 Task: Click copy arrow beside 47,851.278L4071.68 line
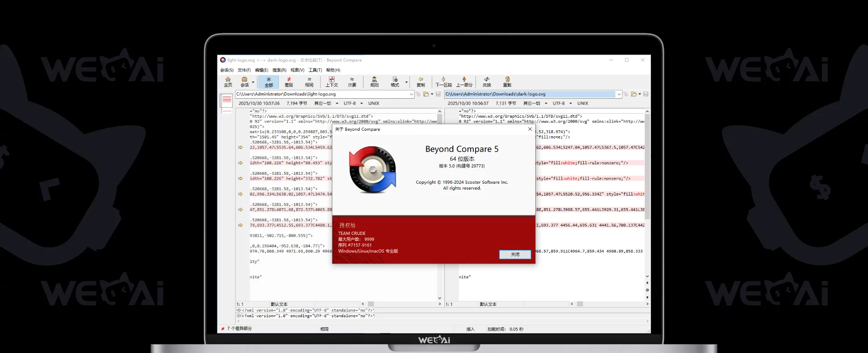(240, 210)
